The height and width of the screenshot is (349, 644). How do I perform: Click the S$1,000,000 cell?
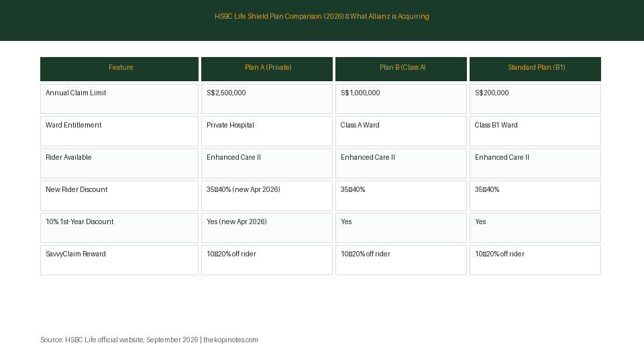click(401, 99)
